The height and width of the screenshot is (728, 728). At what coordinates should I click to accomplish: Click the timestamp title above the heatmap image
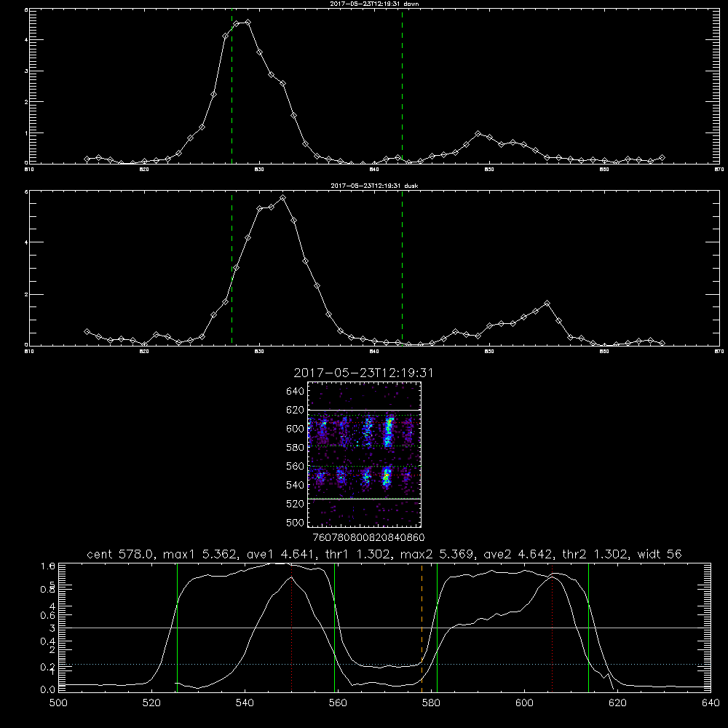coord(363,373)
